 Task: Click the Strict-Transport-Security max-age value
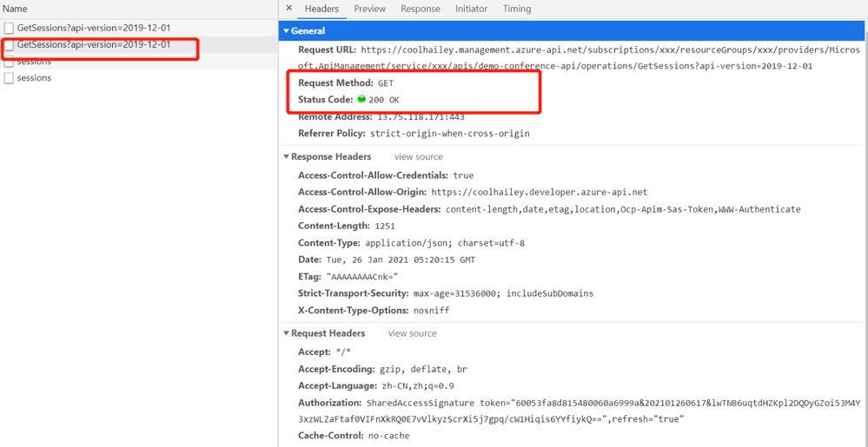pos(503,293)
